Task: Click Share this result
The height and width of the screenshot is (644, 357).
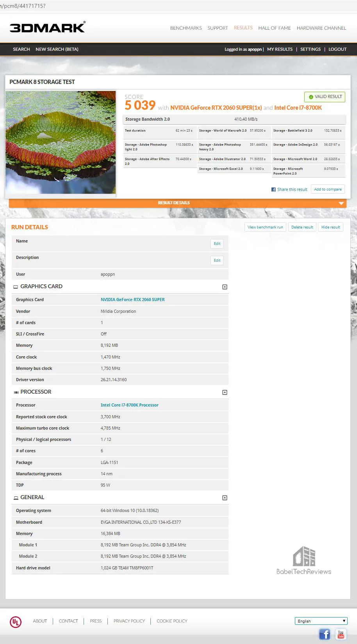Action: [x=292, y=189]
